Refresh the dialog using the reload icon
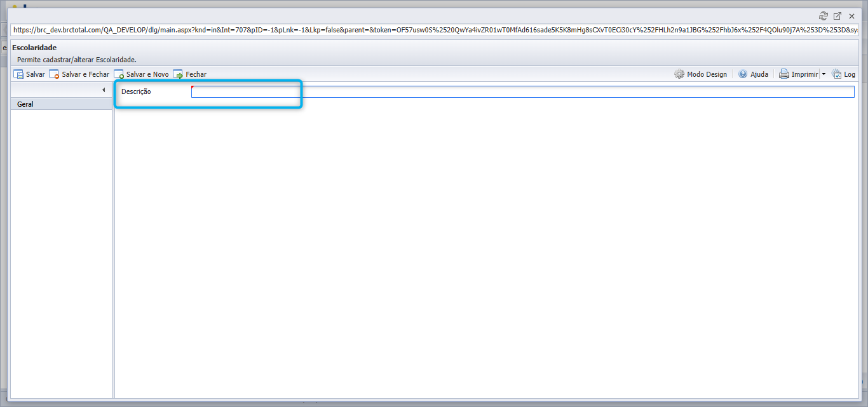The width and height of the screenshot is (868, 407). [x=824, y=16]
